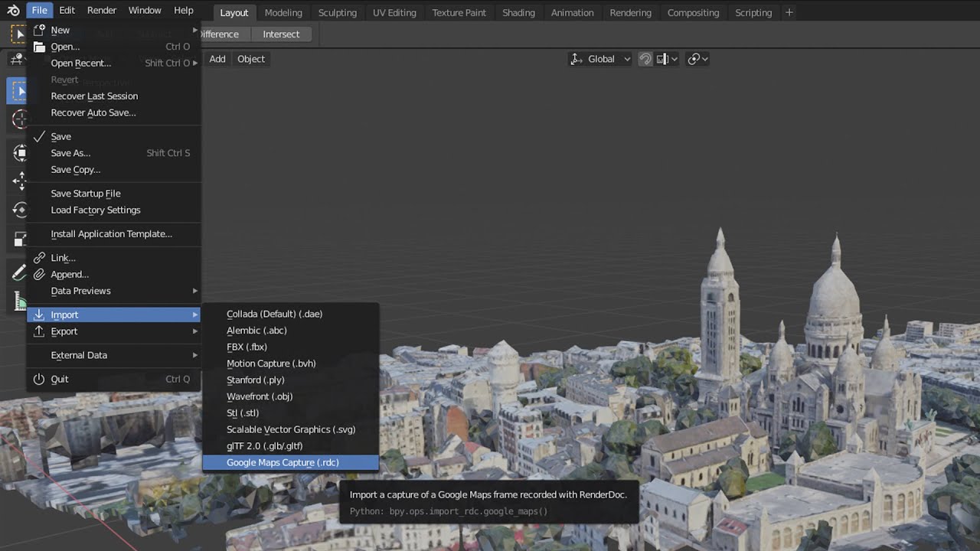Click the Select Box tool icon

pyautogui.click(x=18, y=91)
